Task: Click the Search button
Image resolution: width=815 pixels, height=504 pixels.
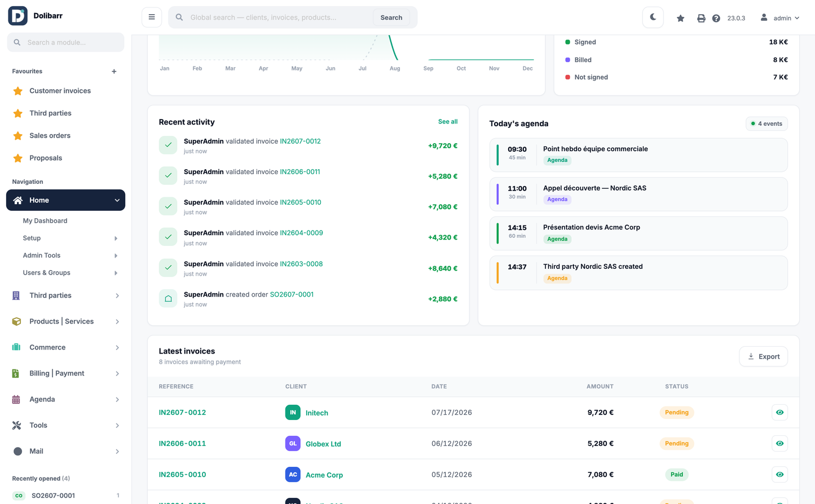Action: coord(391,17)
